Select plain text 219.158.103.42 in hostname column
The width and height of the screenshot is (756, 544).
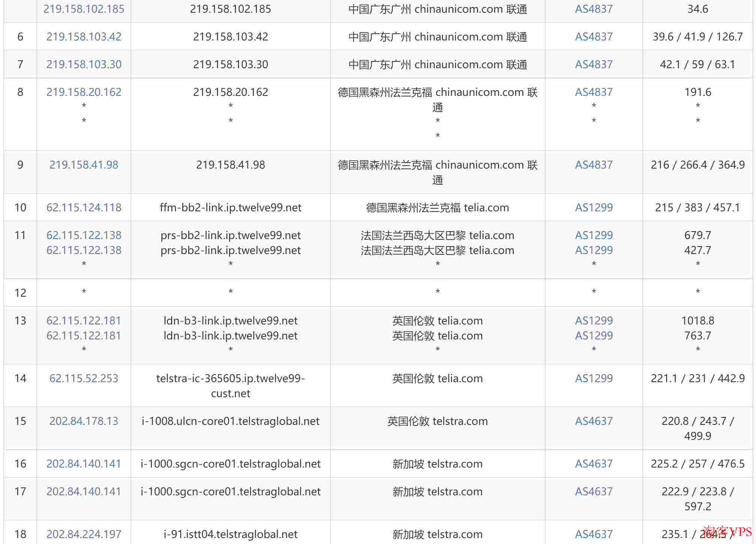(x=230, y=37)
